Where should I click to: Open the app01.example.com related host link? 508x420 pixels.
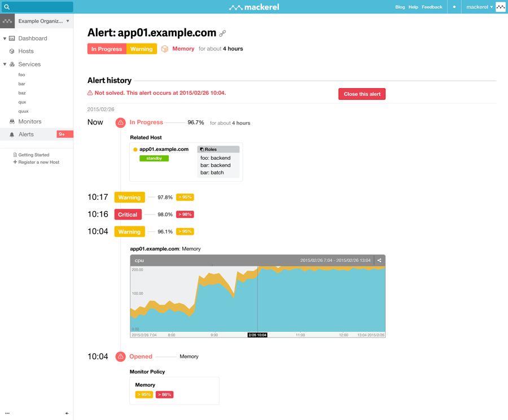(164, 150)
